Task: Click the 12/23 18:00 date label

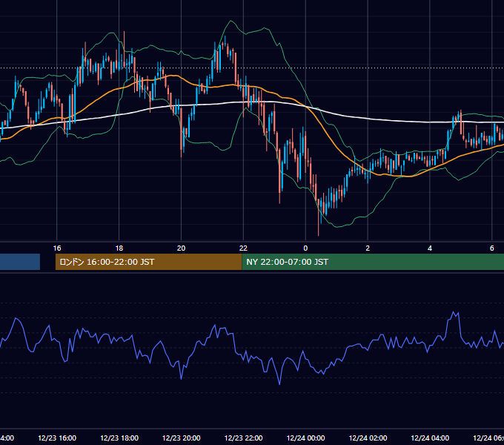Action: pos(119,438)
